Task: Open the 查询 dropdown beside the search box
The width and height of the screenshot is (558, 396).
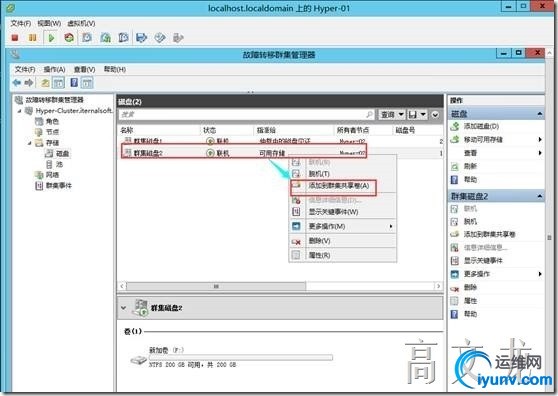Action: [391, 115]
